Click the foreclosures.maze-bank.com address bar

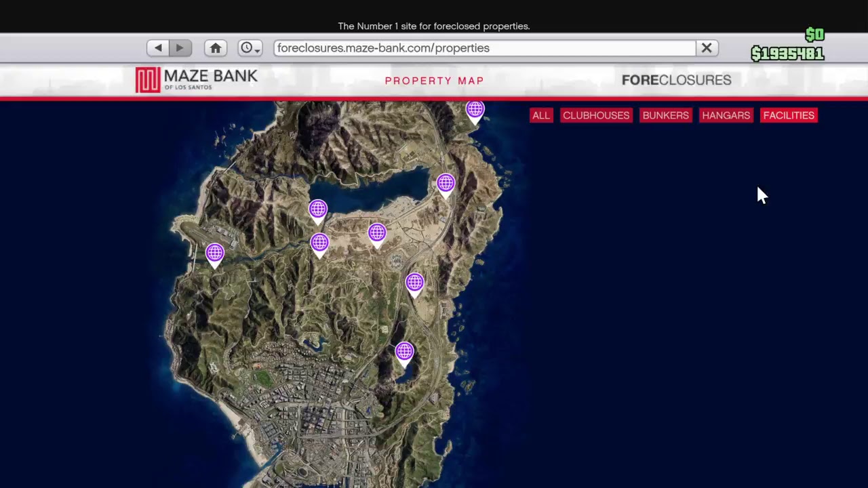pos(485,48)
